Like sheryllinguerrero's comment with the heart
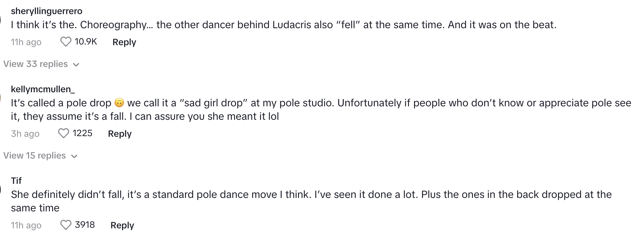 click(66, 42)
